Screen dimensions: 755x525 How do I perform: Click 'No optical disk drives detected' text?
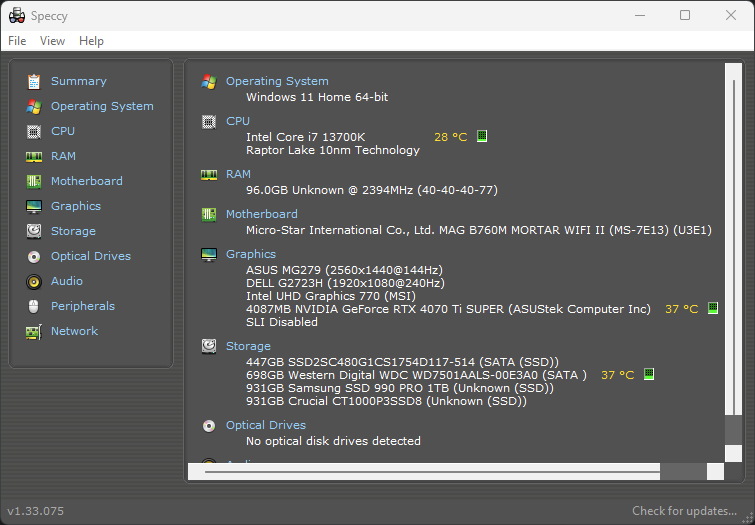coord(333,441)
